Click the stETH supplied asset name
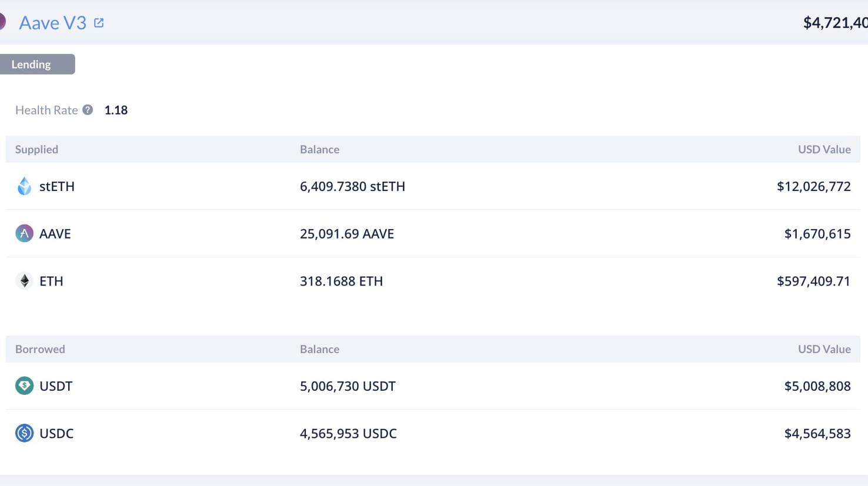 pyautogui.click(x=57, y=186)
